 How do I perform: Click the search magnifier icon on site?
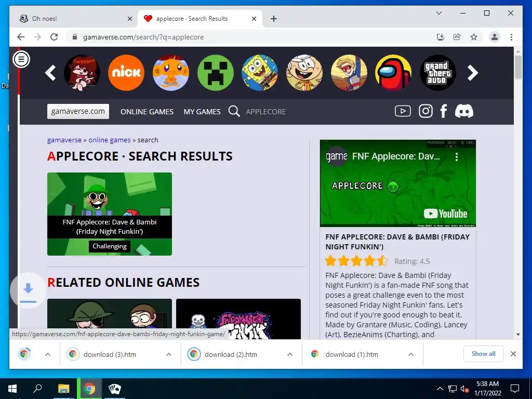234,111
